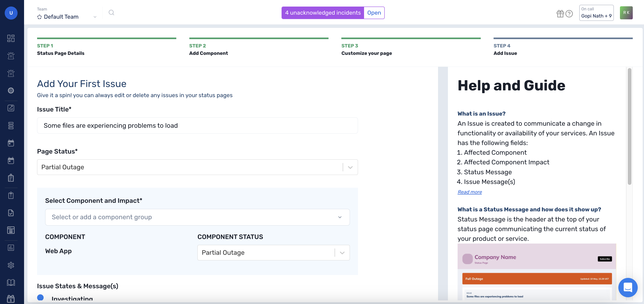This screenshot has width=644, height=304.
Task: Open help via the question mark icon
Action: click(x=569, y=14)
